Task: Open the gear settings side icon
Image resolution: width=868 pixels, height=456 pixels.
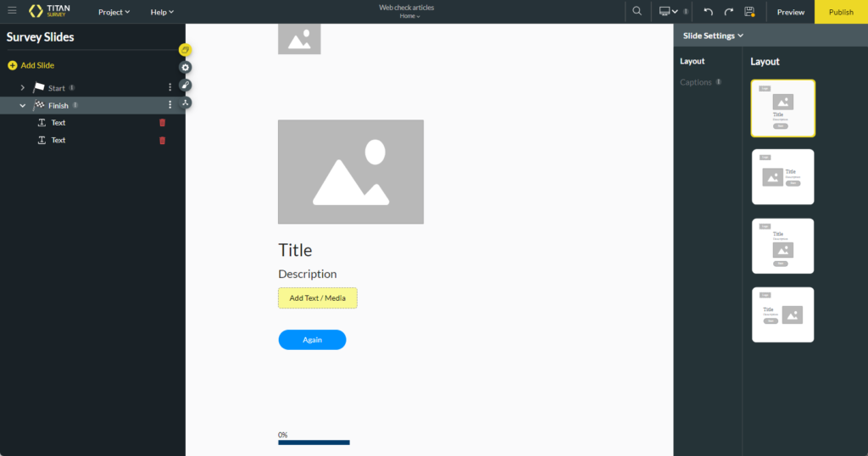Action: (x=185, y=68)
